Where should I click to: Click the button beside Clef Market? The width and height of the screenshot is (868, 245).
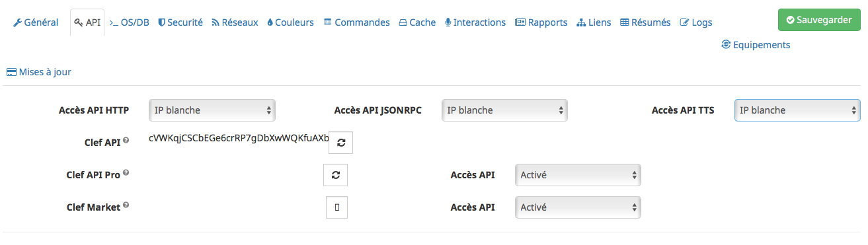click(x=336, y=207)
